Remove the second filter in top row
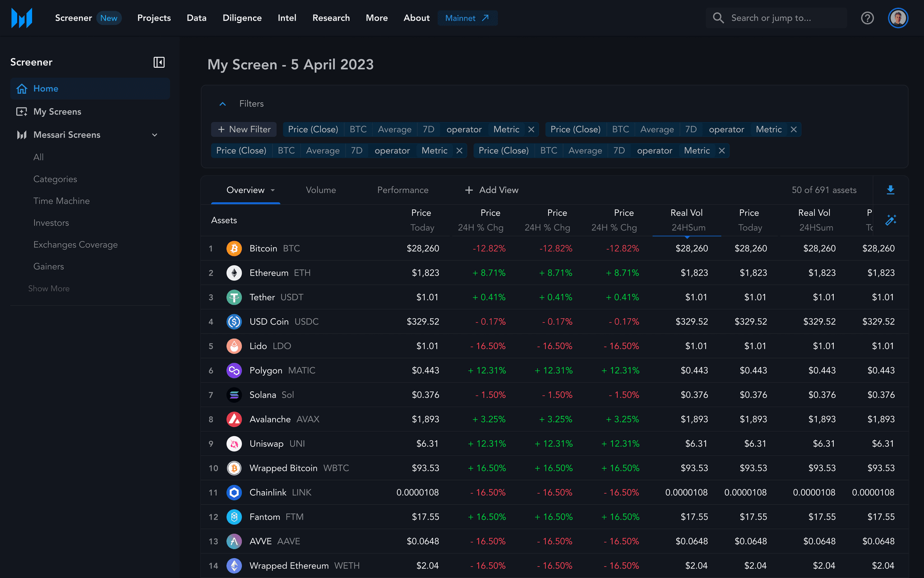 (x=794, y=130)
